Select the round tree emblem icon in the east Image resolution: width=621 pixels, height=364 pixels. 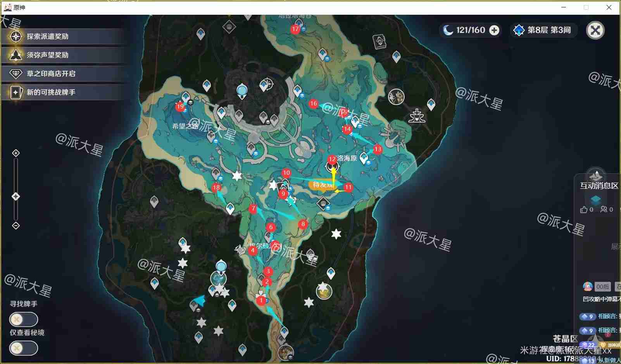(x=396, y=97)
